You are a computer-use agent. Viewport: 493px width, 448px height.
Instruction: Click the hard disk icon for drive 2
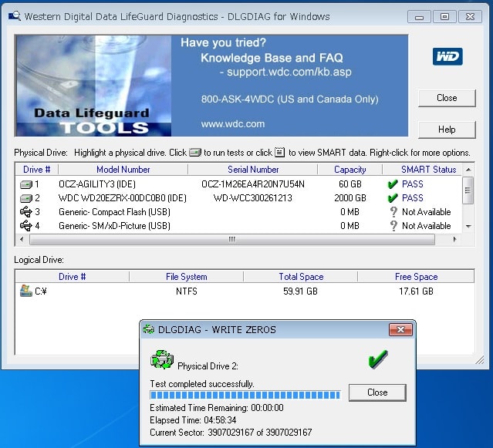[25, 198]
